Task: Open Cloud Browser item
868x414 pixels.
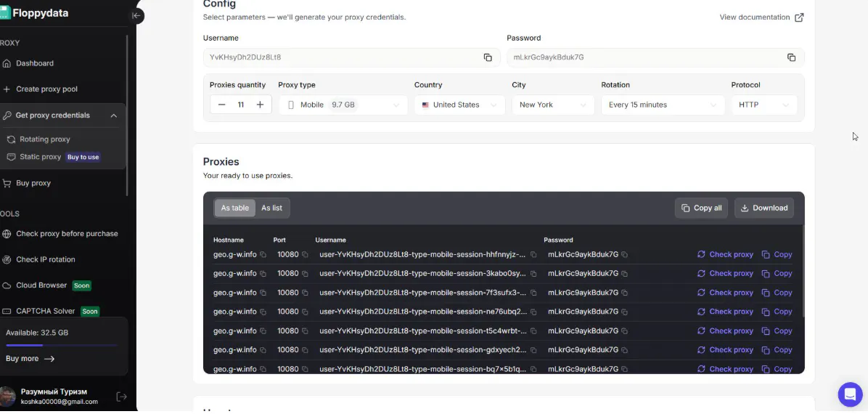Action: 41,285
